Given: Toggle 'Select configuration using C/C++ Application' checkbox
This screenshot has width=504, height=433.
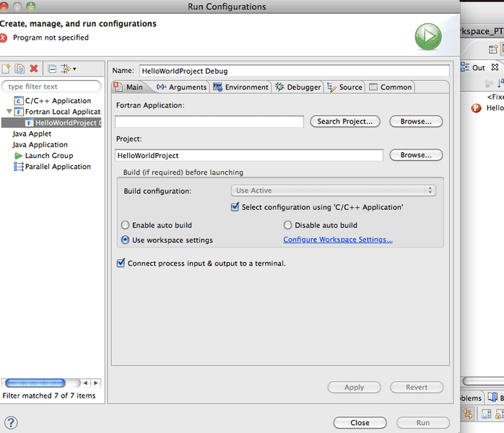Looking at the screenshot, I should tap(235, 207).
